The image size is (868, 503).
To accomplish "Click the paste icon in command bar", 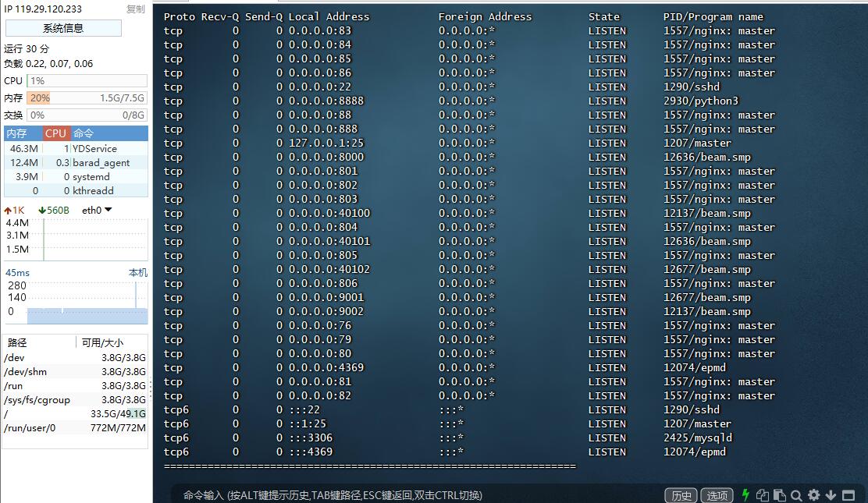I will pos(780,495).
